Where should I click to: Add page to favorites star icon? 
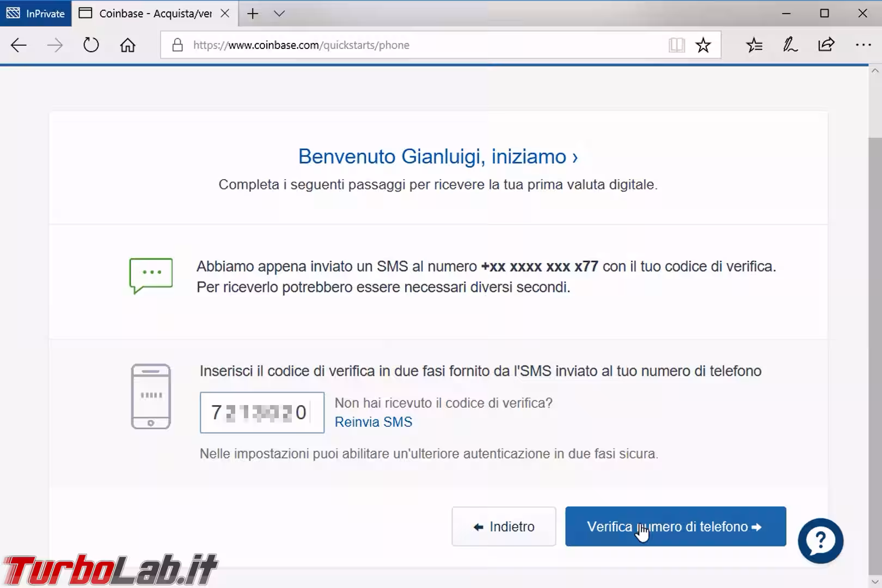pyautogui.click(x=703, y=45)
